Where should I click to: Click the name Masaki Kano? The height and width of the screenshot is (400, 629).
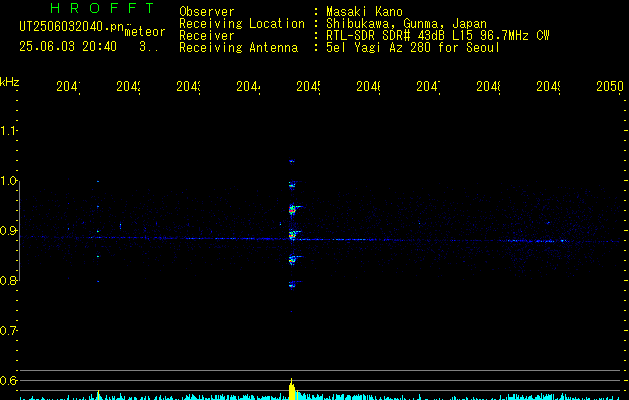pyautogui.click(x=364, y=12)
